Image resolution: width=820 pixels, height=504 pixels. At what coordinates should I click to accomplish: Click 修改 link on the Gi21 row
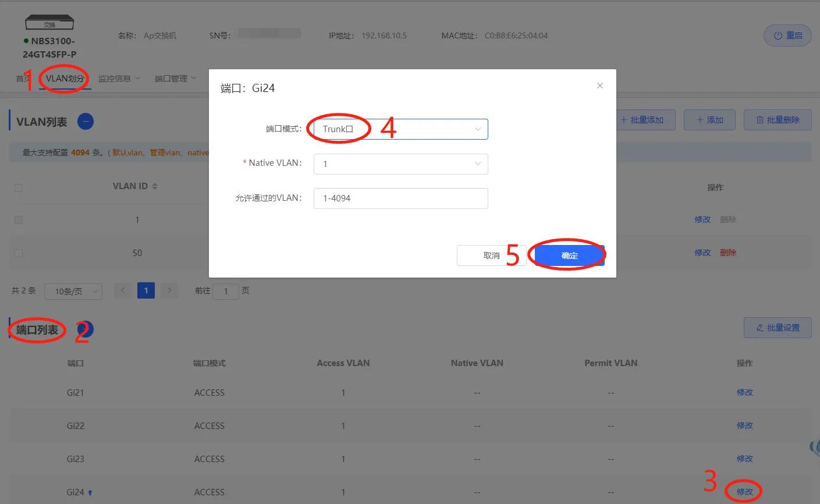(x=744, y=392)
